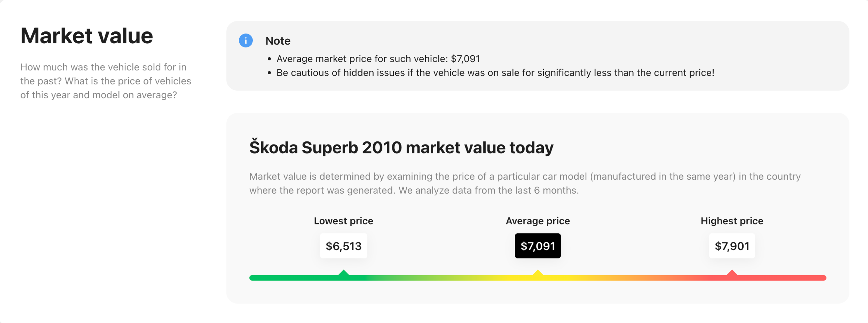
Task: Click the Škoda Superb 2010 market value heading
Action: (x=401, y=148)
